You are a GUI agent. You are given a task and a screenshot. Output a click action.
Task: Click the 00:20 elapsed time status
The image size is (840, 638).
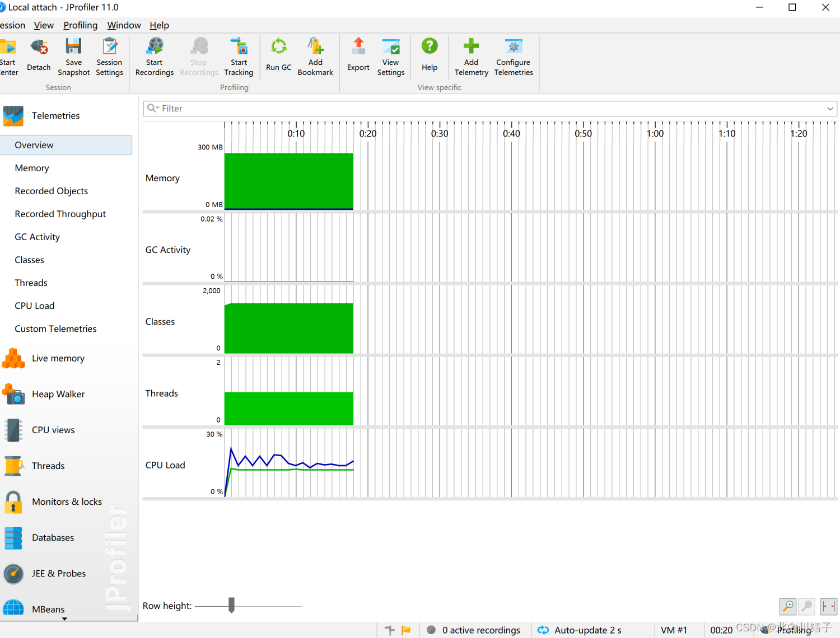721,630
